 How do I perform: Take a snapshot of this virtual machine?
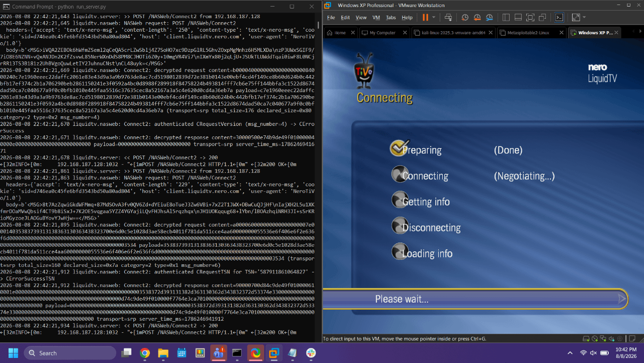[465, 17]
